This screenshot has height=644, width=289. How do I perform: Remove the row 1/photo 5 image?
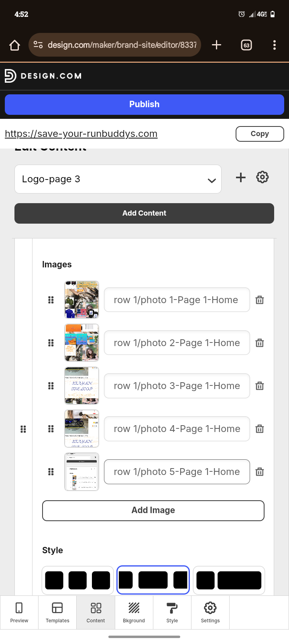pyautogui.click(x=260, y=472)
